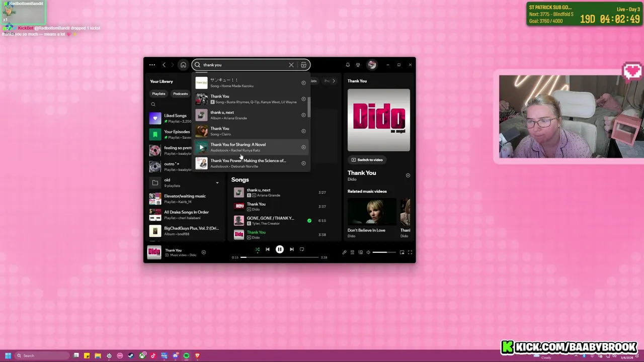Click the now-playing bar Dido cover
The image size is (644, 362).
pyautogui.click(x=154, y=252)
